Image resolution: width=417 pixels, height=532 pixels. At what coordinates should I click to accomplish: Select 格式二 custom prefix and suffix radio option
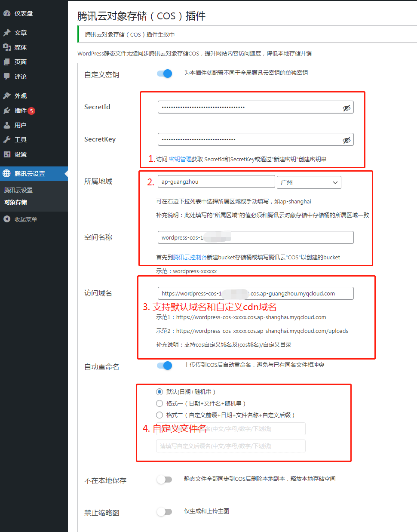coord(159,415)
